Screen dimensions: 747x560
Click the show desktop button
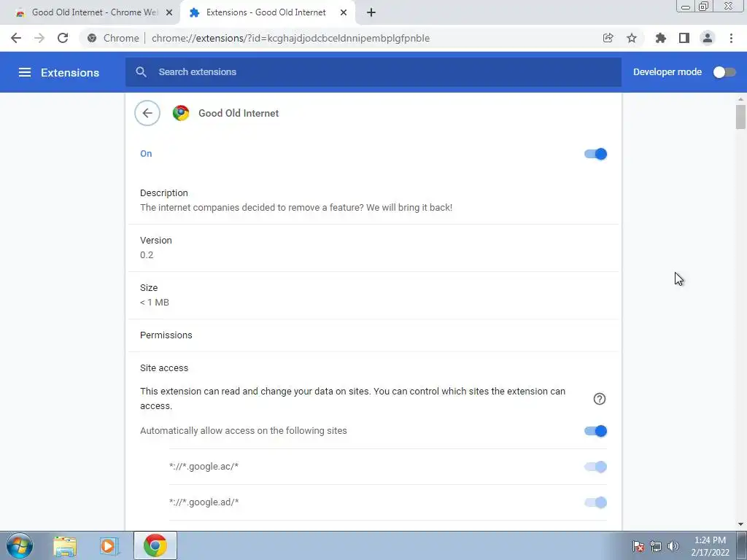(742, 545)
